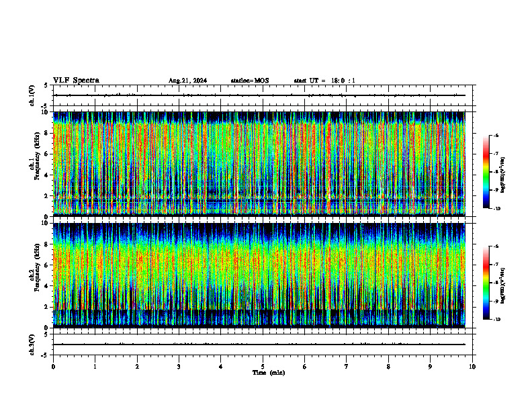Click time axis tick label "7"
Viewport: 532px width, 411px height.
(347, 367)
